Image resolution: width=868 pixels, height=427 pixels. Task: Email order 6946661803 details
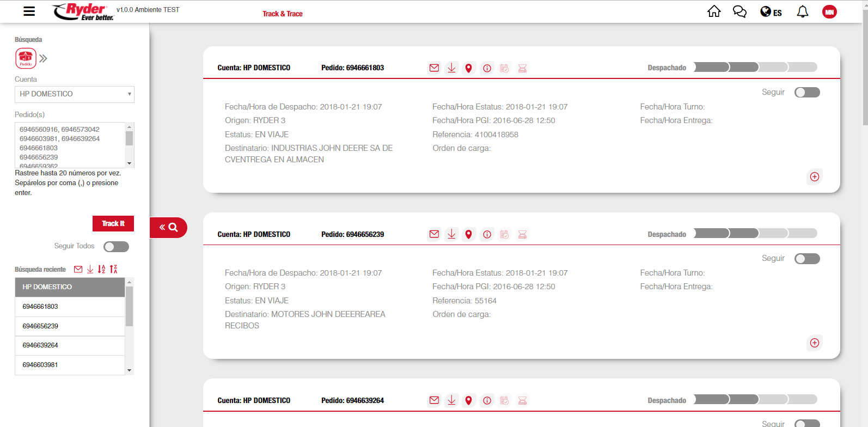(434, 68)
